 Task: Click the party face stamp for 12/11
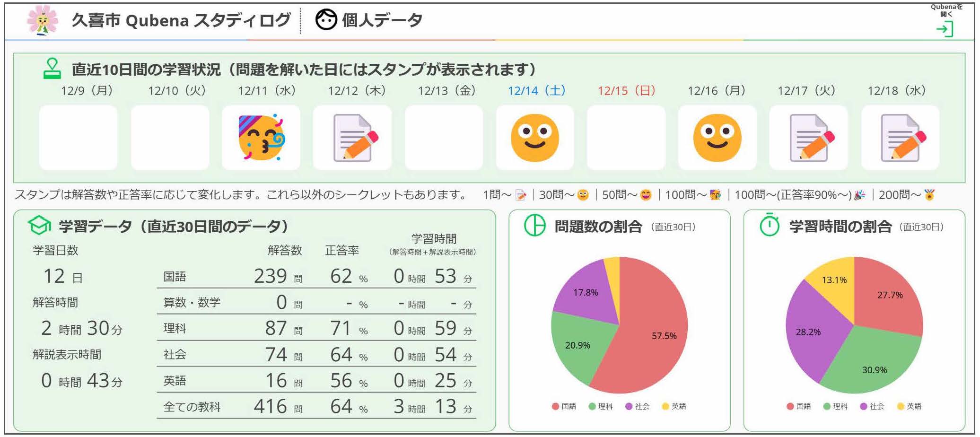[x=261, y=138]
